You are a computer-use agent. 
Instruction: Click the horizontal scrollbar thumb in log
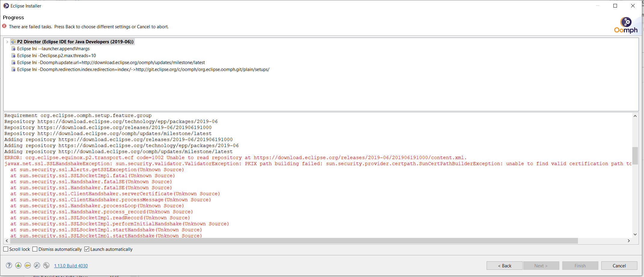click(x=294, y=241)
